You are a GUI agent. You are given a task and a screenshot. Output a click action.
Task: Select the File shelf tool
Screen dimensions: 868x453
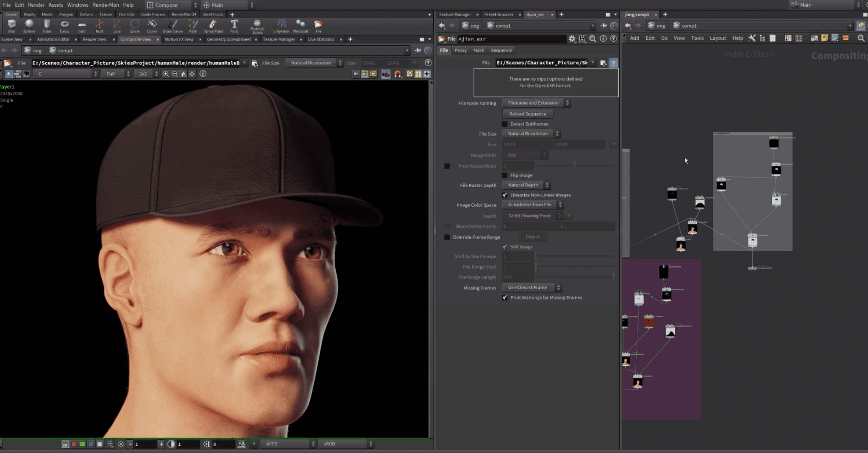click(318, 26)
